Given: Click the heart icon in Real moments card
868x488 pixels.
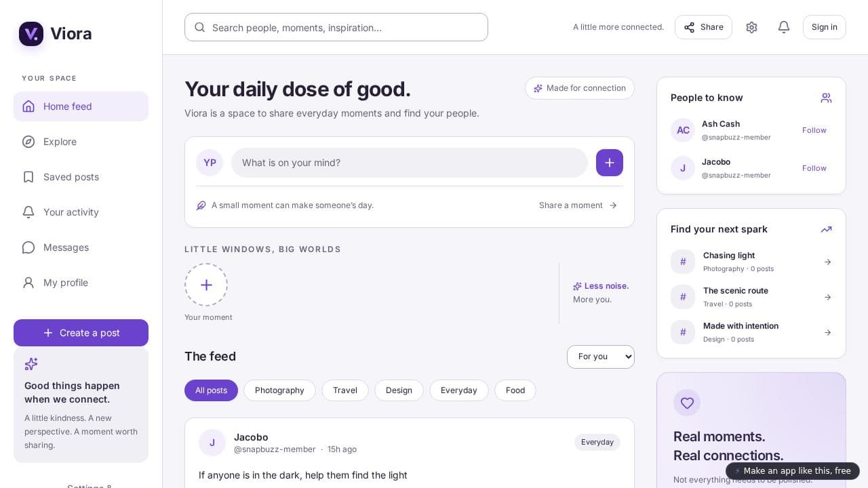Looking at the screenshot, I should (x=687, y=403).
